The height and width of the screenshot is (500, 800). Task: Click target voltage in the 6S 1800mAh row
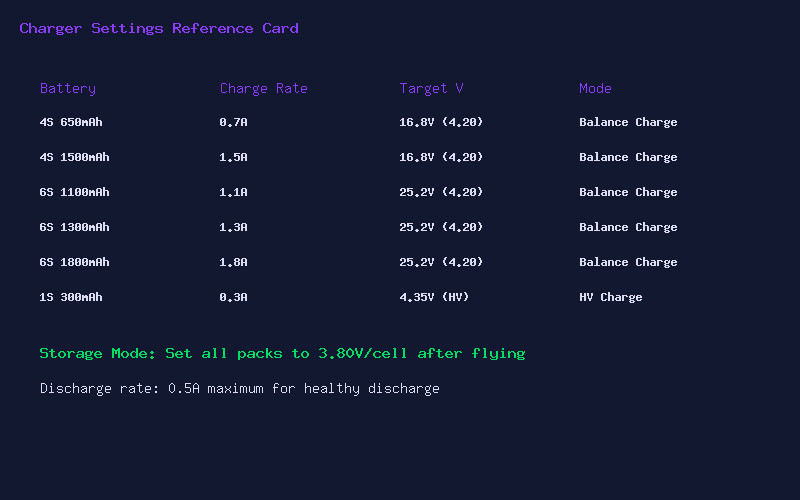click(x=441, y=262)
